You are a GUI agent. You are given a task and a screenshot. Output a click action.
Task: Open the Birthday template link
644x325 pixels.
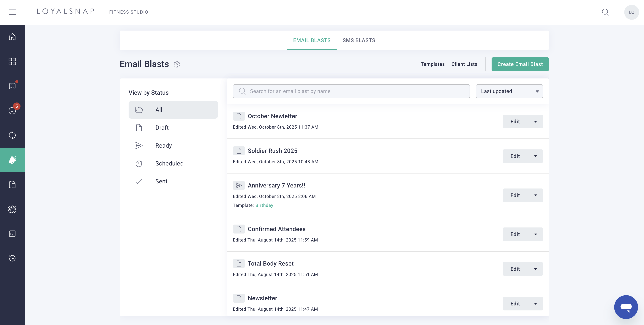pos(264,205)
